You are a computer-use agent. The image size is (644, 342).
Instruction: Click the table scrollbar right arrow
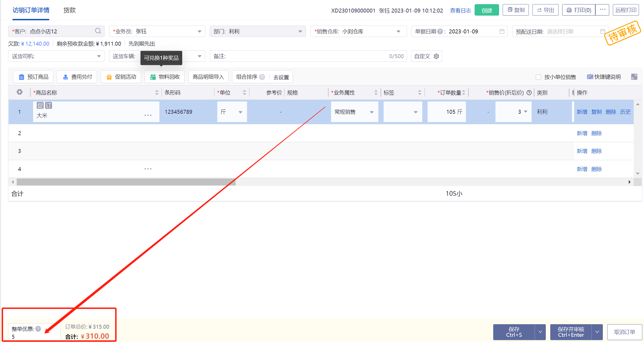pos(629,182)
